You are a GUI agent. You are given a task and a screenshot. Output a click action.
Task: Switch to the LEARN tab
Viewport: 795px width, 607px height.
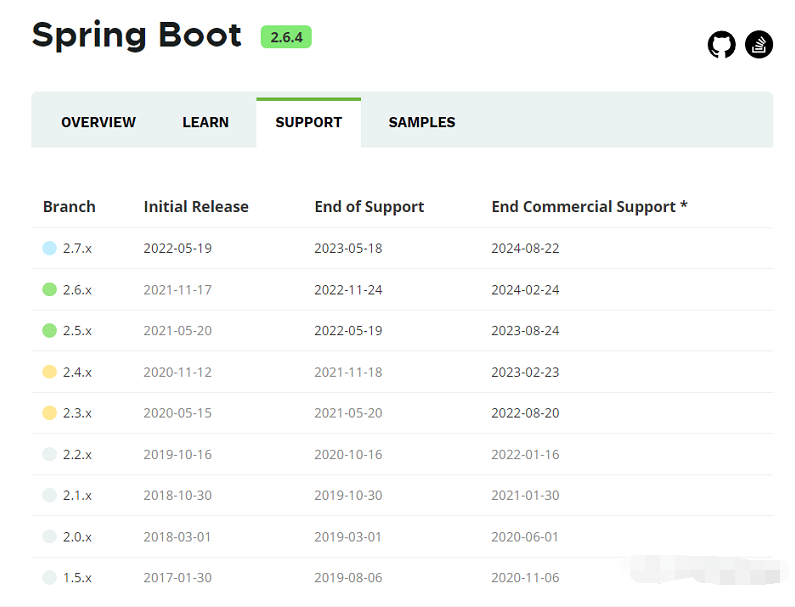pyautogui.click(x=205, y=122)
